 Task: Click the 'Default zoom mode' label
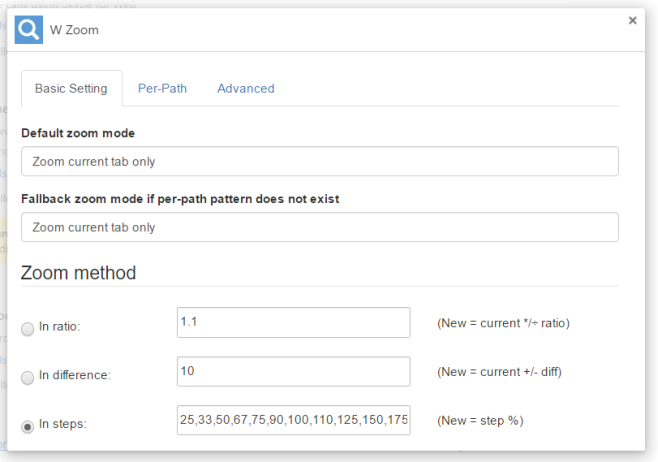(x=78, y=133)
